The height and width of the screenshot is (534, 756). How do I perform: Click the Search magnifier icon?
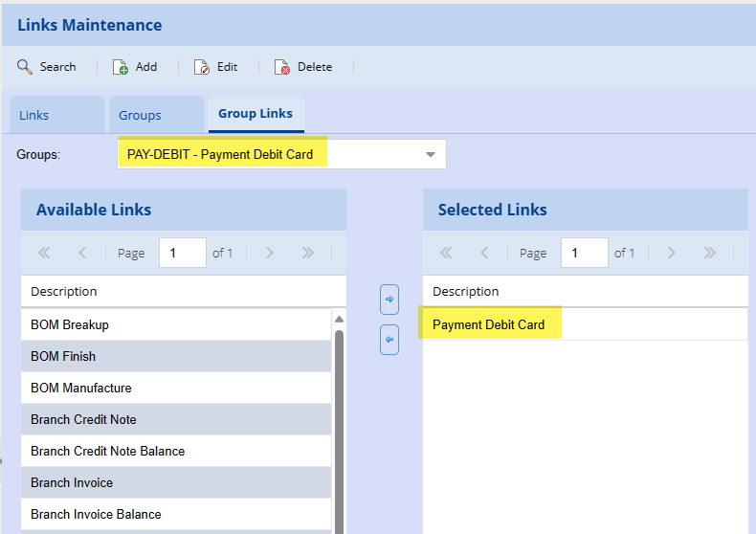coord(25,67)
